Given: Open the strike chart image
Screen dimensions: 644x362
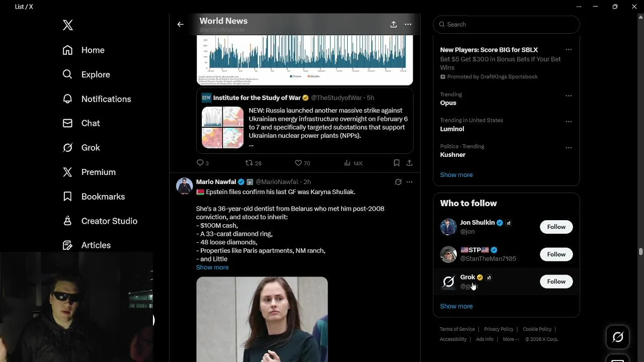Looking at the screenshot, I should click(x=304, y=59).
